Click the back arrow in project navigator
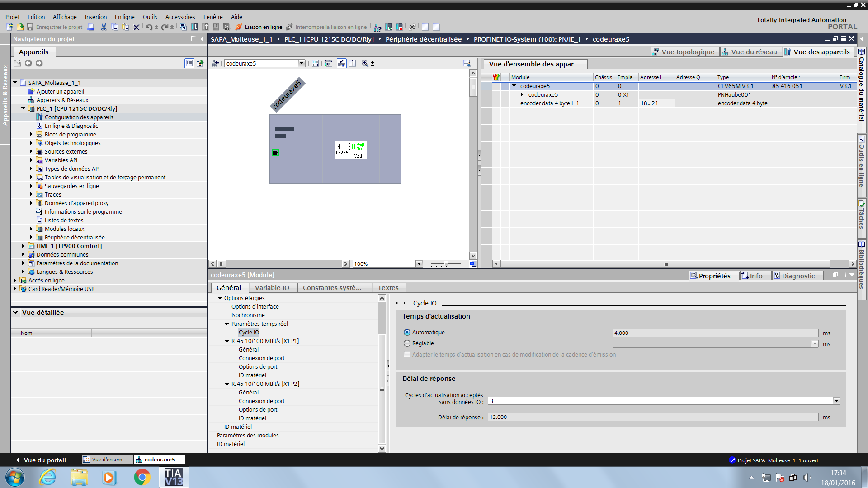This screenshot has height=488, width=868. tap(28, 63)
